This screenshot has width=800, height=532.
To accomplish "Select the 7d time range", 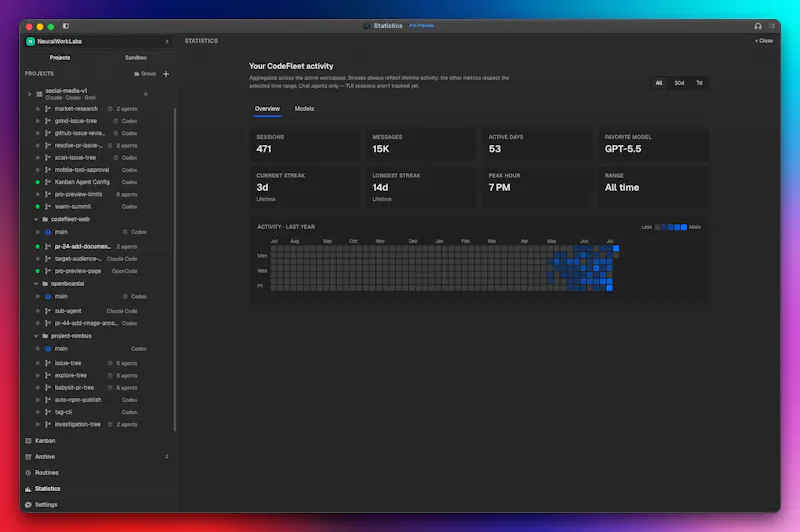I will [x=699, y=83].
